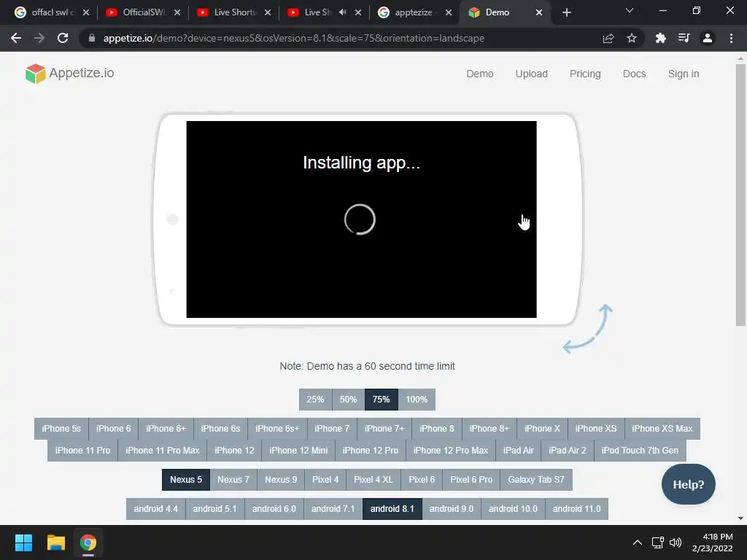
Task: Select the Pixel 4 XL device
Action: (x=373, y=480)
